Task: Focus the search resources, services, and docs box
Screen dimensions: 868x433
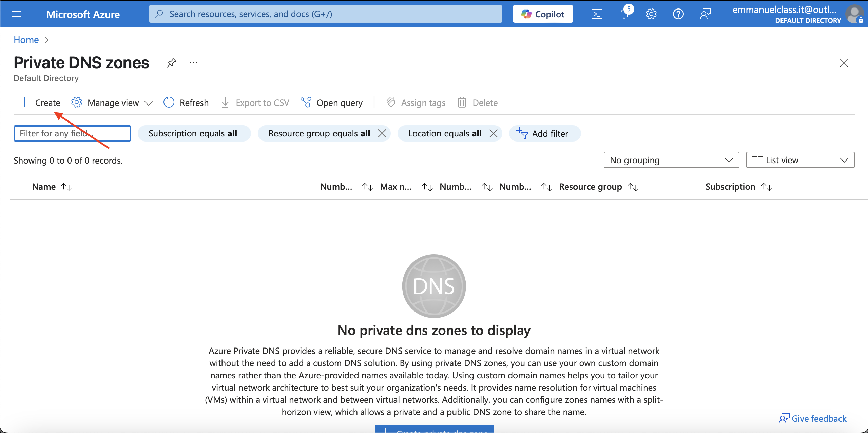Action: [325, 14]
